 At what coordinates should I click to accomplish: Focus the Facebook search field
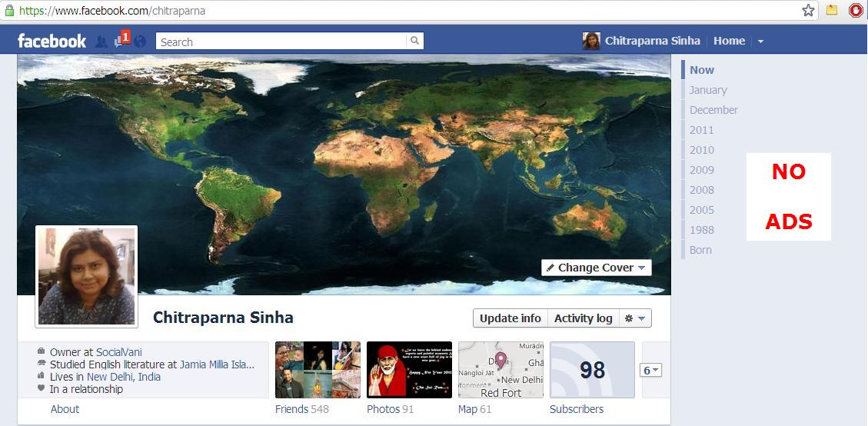[x=282, y=41]
